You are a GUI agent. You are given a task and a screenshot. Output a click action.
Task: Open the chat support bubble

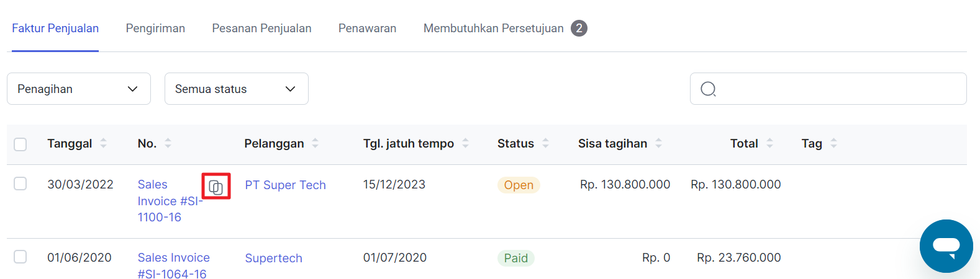(946, 246)
